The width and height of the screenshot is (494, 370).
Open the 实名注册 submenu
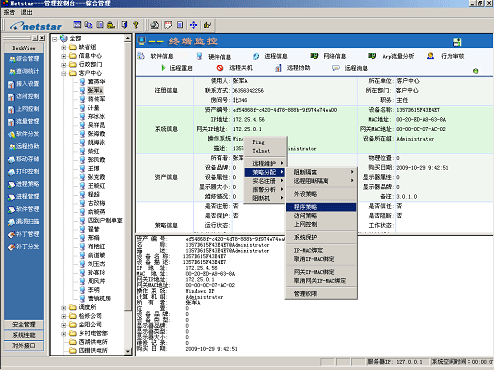click(265, 181)
